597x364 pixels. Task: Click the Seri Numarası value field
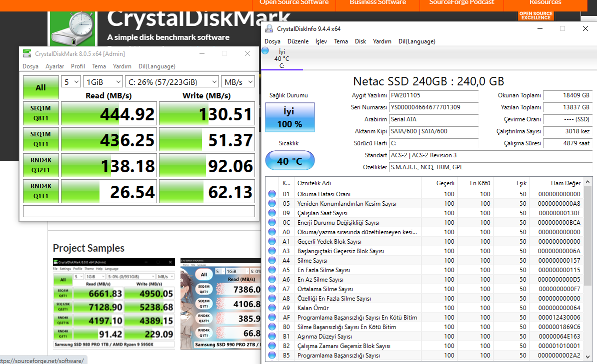click(434, 107)
